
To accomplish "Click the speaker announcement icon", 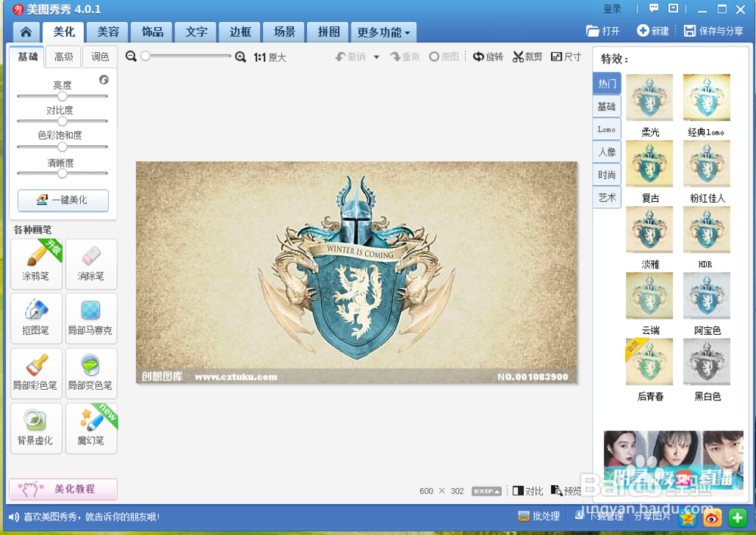I will pyautogui.click(x=14, y=517).
